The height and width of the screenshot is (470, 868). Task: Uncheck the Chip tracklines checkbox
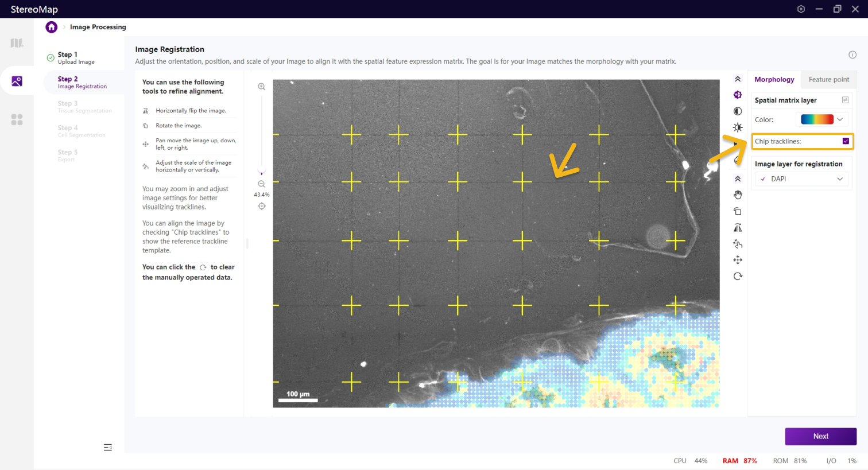(x=846, y=141)
